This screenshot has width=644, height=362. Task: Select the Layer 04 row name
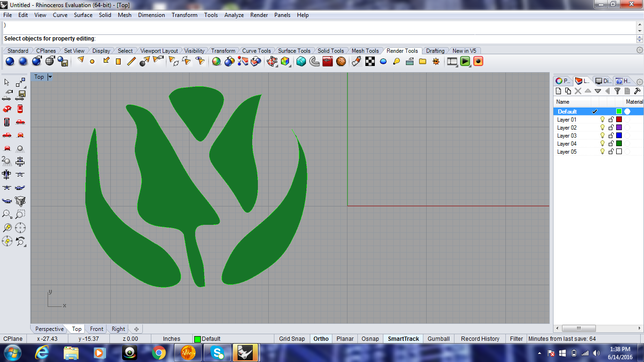coord(567,144)
